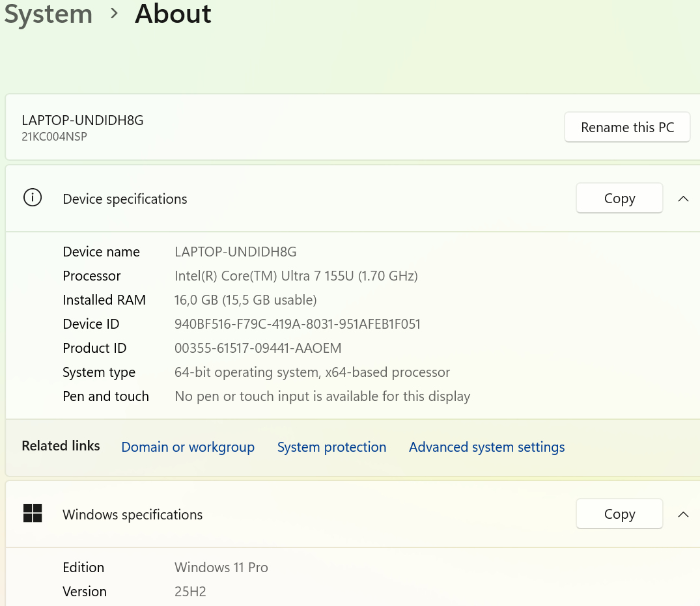
Task: Click the Windows logo icon beside Windows specifications
Action: tap(33, 513)
